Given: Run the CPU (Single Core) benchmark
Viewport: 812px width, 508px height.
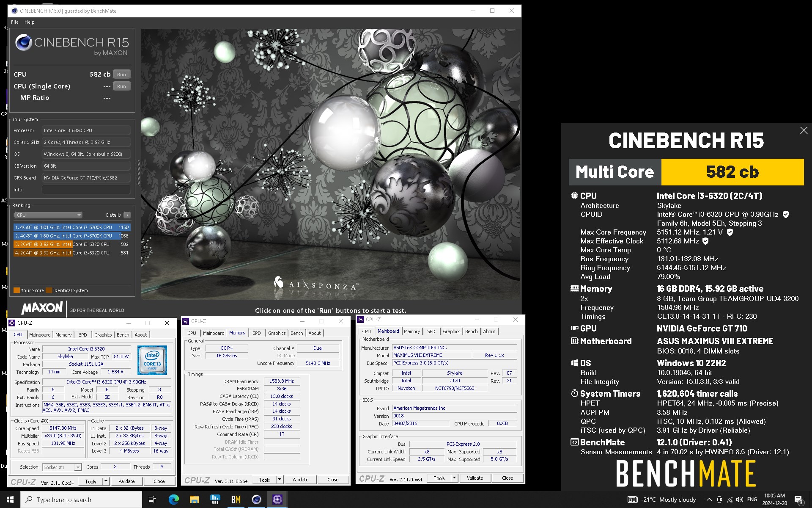Looking at the screenshot, I should pyautogui.click(x=122, y=86).
